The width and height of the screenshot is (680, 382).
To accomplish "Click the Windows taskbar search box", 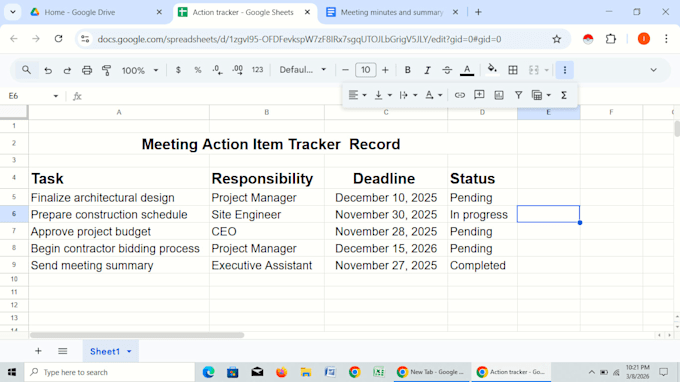I will click(110, 372).
